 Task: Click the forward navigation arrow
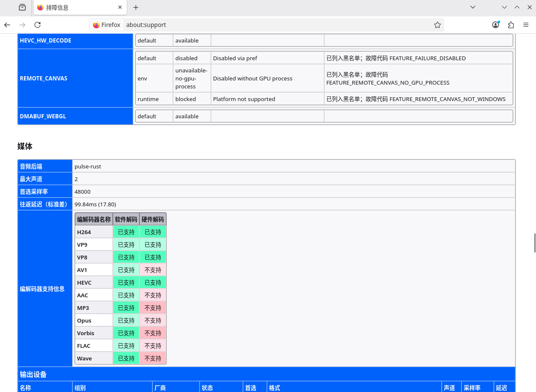(22, 25)
